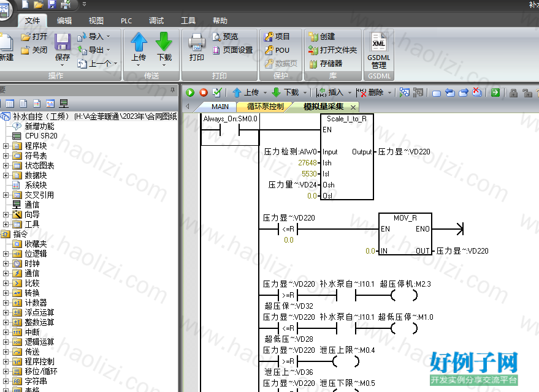The width and height of the screenshot is (539, 392).
Task: Open the MAIN program tab
Action: point(220,107)
